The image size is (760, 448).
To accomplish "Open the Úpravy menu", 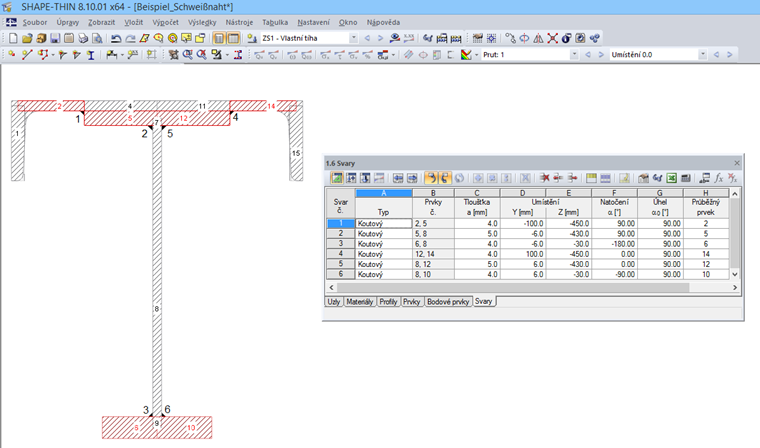I will point(67,22).
